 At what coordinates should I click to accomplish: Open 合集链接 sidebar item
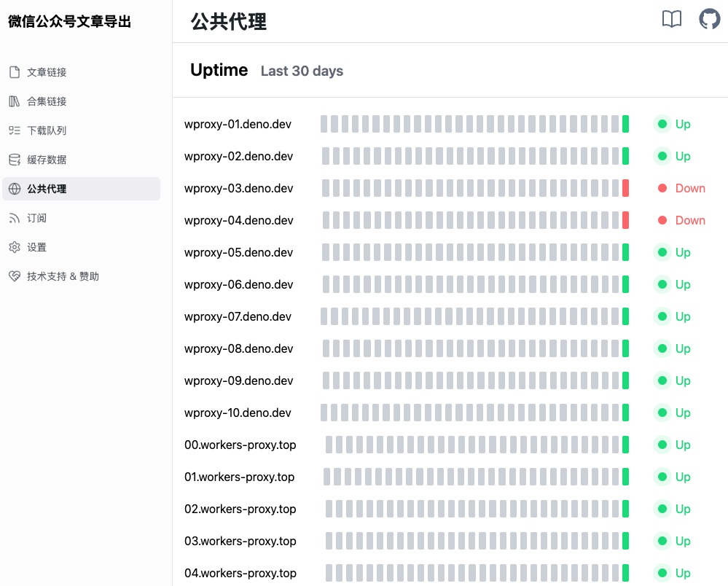pyautogui.click(x=81, y=101)
